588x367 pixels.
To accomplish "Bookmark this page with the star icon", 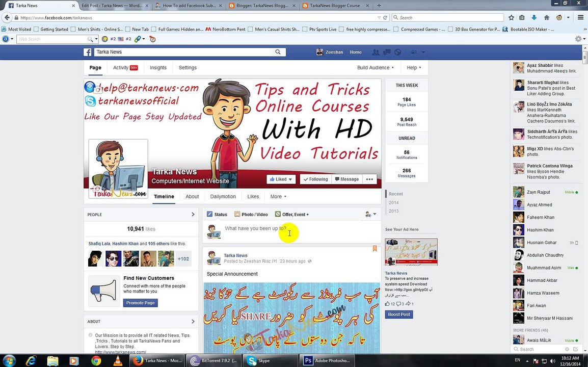I will point(511,18).
